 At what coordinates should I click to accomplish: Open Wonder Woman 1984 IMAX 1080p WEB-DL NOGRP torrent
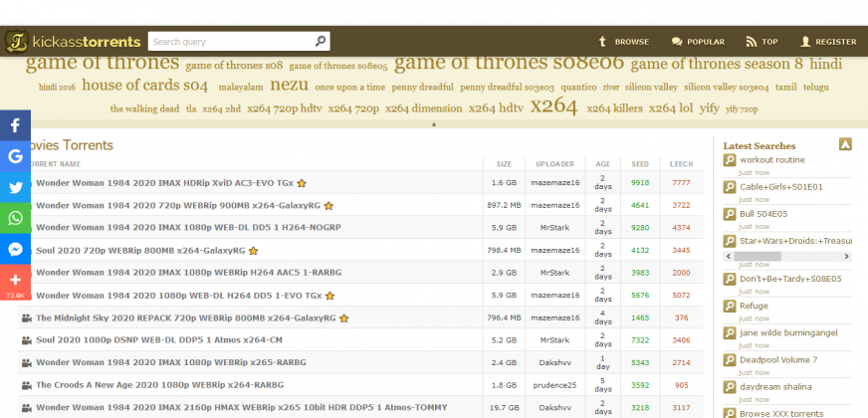coord(189,228)
